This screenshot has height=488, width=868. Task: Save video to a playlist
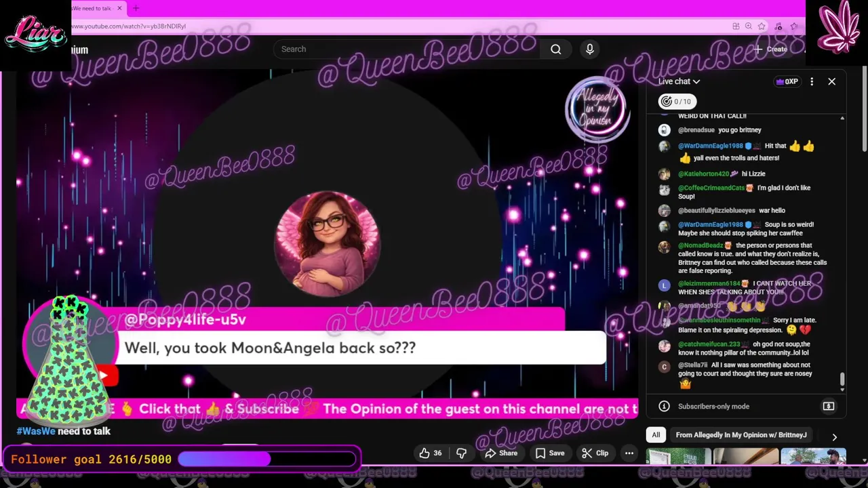(549, 453)
